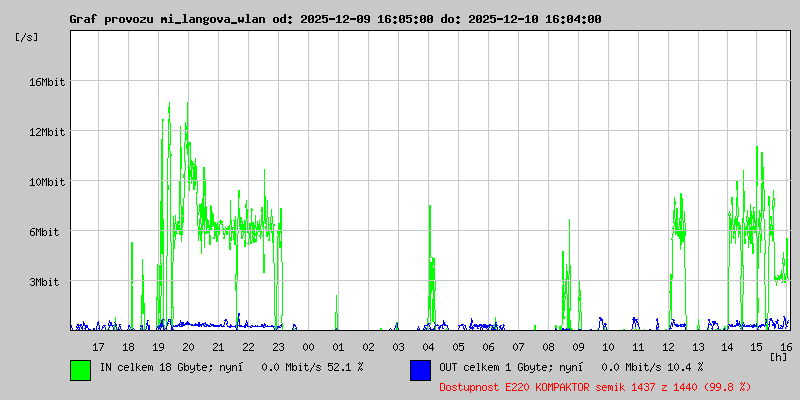This screenshot has width=800, height=400.
Task: Click the '3Mbit' y-axis label
Action: [44, 282]
